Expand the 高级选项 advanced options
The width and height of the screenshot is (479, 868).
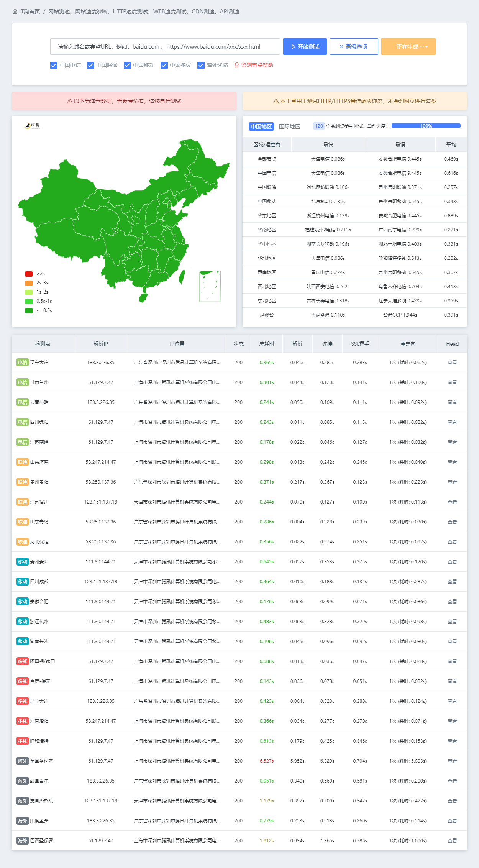[x=354, y=47]
